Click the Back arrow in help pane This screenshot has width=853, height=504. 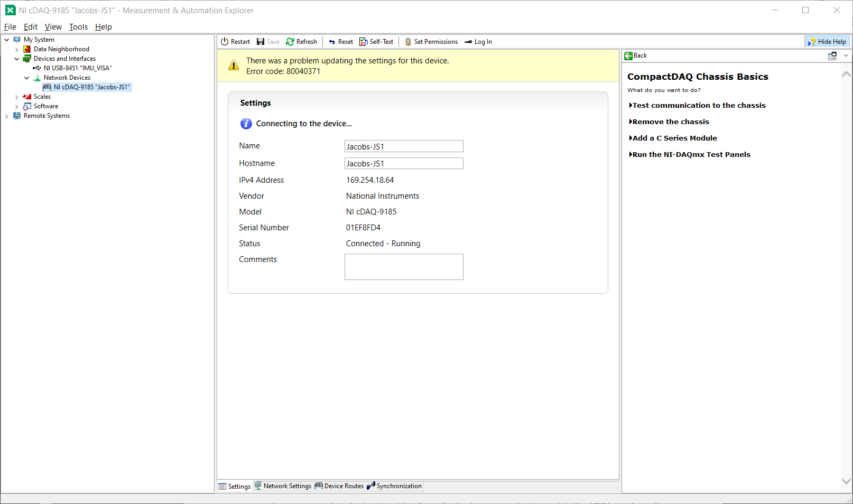pyautogui.click(x=628, y=55)
